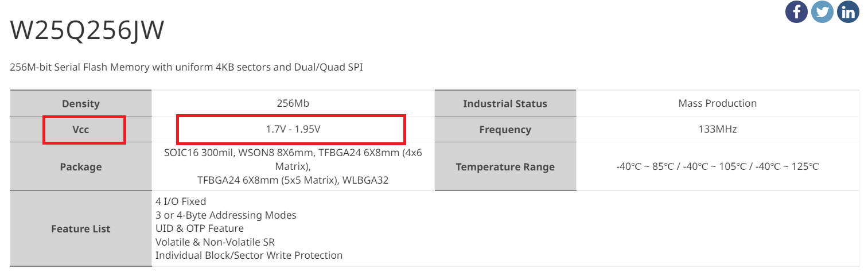Click the Package header cell
This screenshot has height=272, width=868.
81,167
